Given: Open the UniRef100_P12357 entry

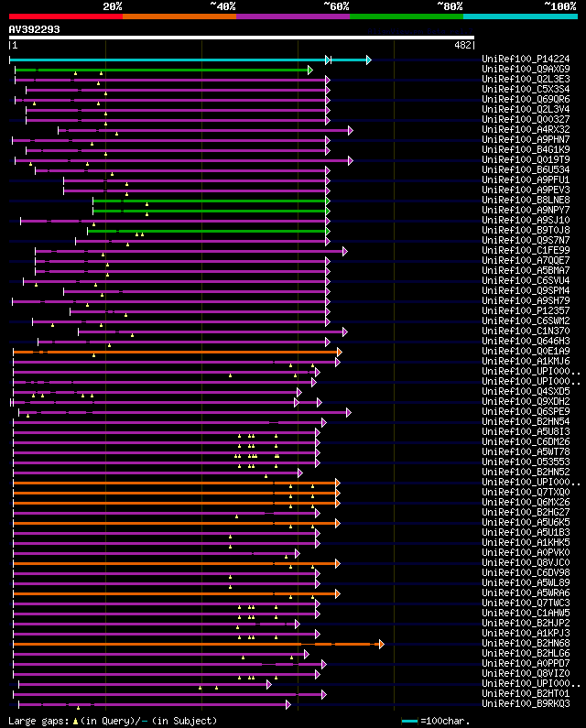Looking at the screenshot, I should coord(526,310).
